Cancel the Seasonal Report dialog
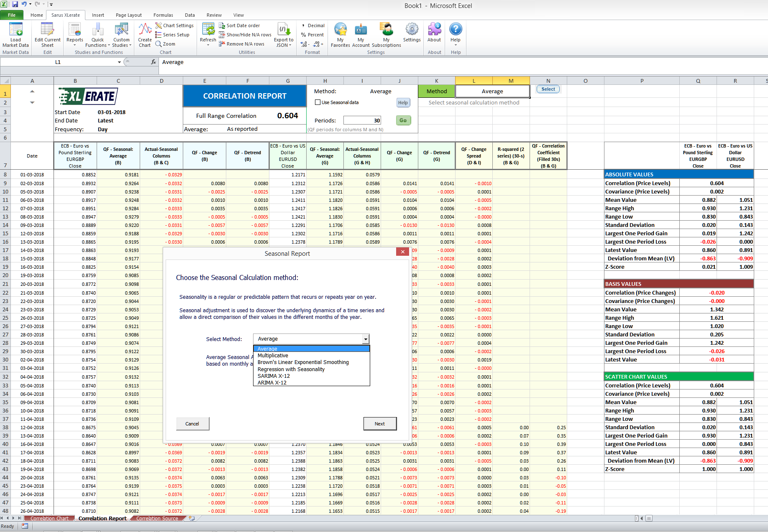Screen dimensions: 768x532 192,424
